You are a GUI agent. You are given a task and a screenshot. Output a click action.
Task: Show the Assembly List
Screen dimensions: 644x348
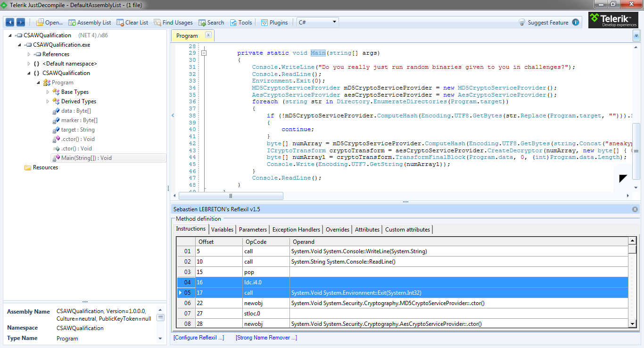(90, 22)
